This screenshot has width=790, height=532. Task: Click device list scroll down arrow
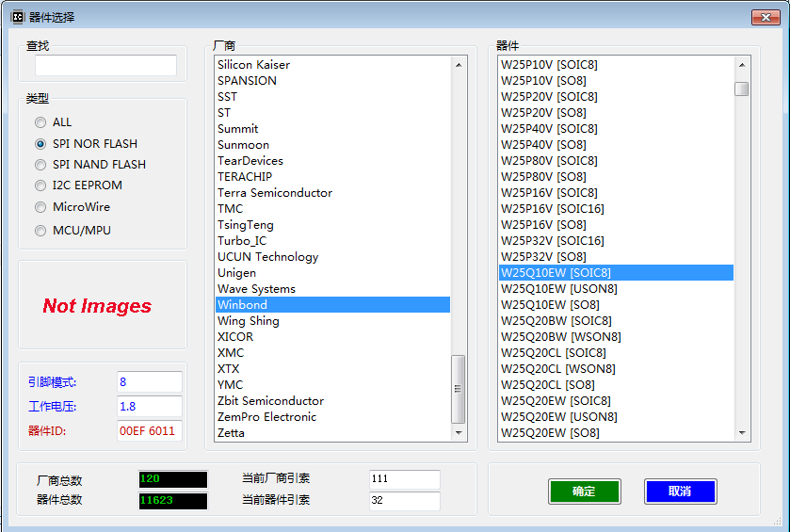point(742,433)
